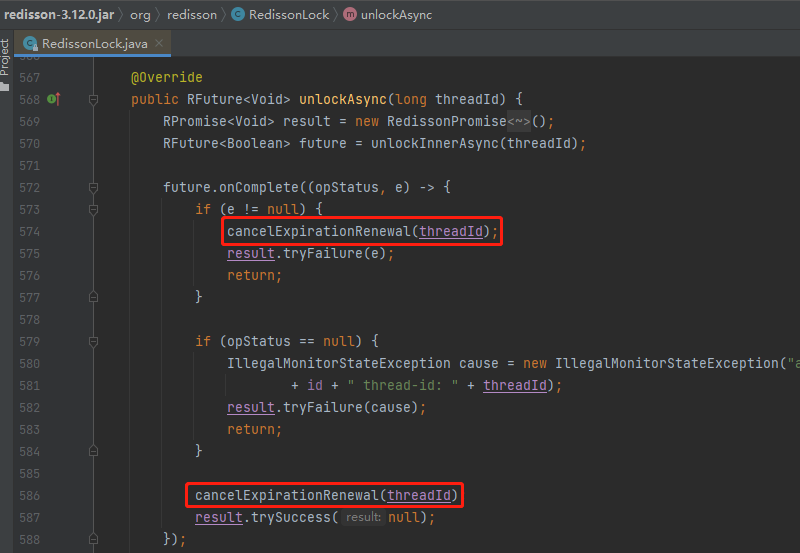Image resolution: width=800 pixels, height=553 pixels.
Task: Click IllegalMonitorStateException type on line 580
Action: pyautogui.click(x=339, y=364)
